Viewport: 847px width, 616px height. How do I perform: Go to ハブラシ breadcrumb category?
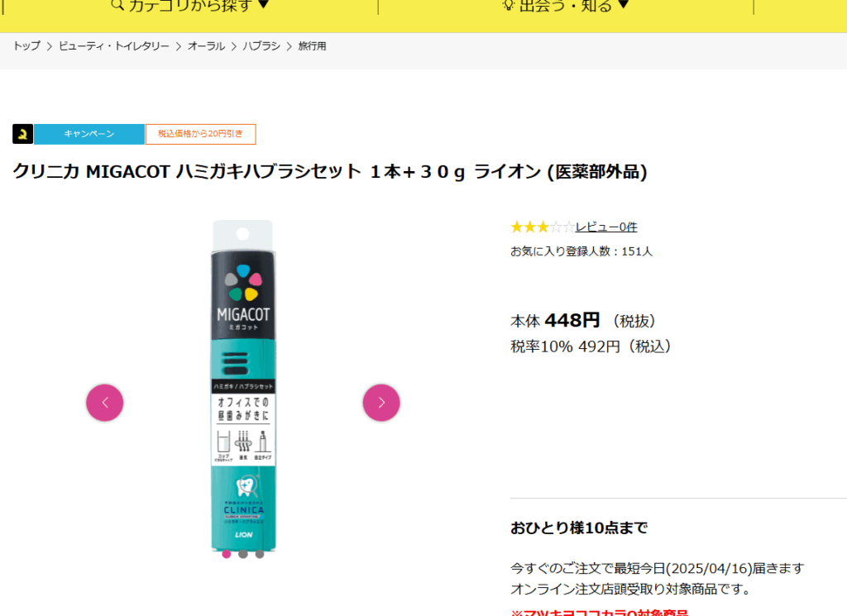[x=261, y=46]
